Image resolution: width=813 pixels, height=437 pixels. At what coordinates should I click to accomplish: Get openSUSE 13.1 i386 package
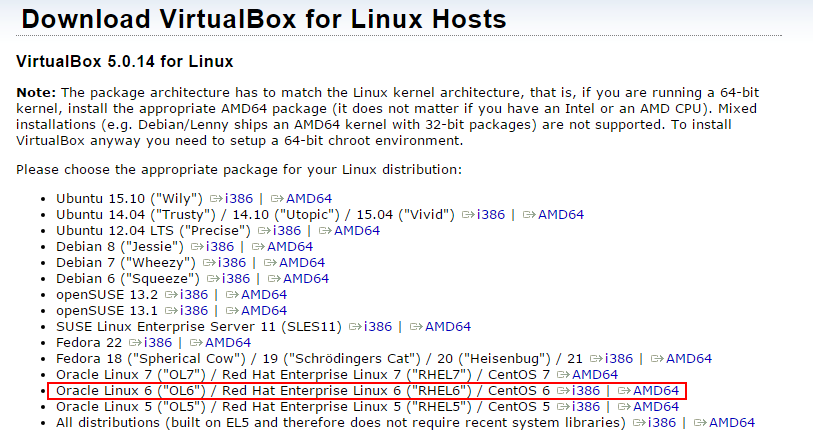click(194, 311)
